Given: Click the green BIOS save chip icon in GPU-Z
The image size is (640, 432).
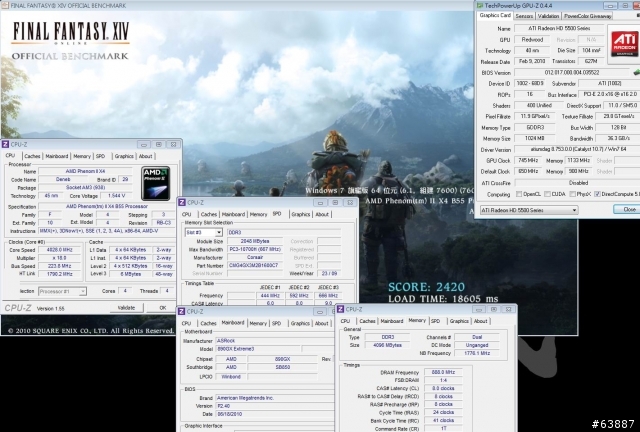Looking at the screenshot, I should tap(636, 72).
